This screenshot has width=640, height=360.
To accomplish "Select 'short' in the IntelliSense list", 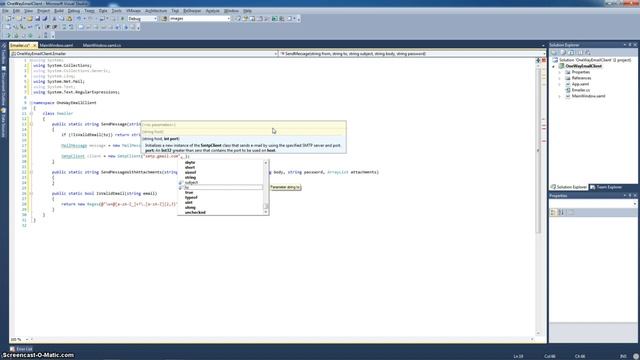I will point(221,167).
